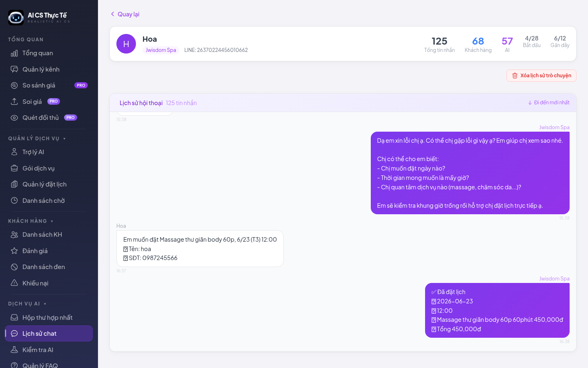Open the Tổng quan dashboard icon
Image resolution: width=588 pixels, height=368 pixels.
click(x=14, y=53)
